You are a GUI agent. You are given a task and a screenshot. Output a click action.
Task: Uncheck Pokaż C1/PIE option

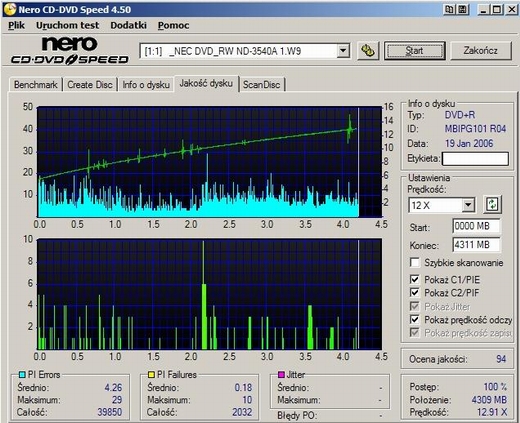point(415,279)
